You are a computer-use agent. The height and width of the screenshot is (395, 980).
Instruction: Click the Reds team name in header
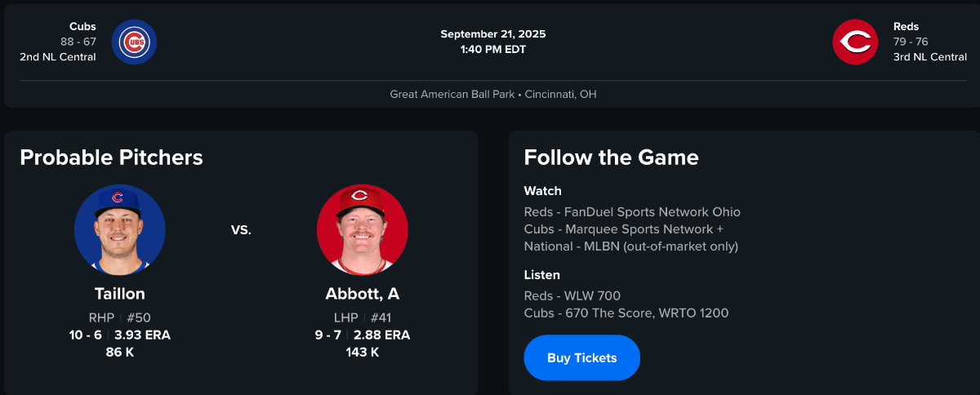tap(906, 27)
